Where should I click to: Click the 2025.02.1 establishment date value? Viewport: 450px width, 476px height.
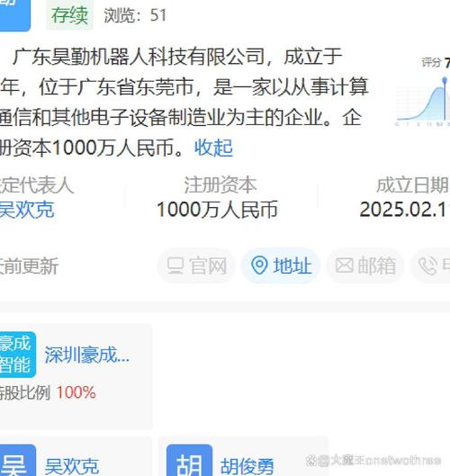404,210
